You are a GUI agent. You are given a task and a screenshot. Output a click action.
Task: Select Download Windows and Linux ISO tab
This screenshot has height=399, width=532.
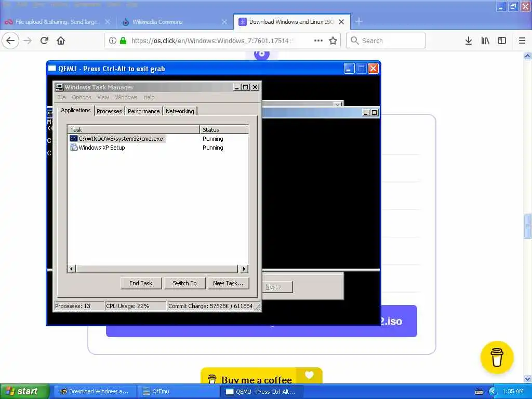pos(292,22)
